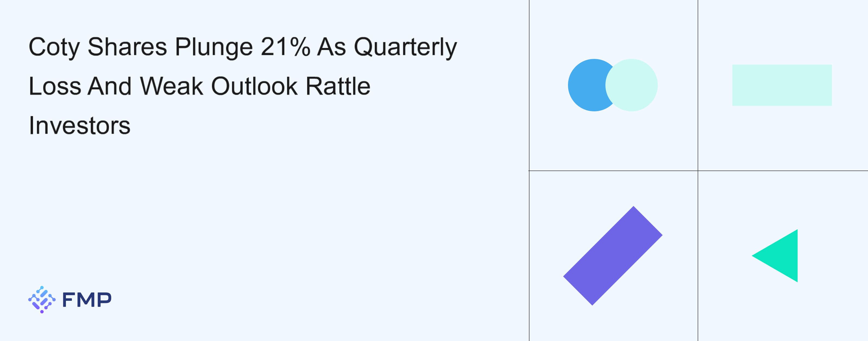
Task: Click the word "Rattle" in headline
Action: click(x=338, y=86)
